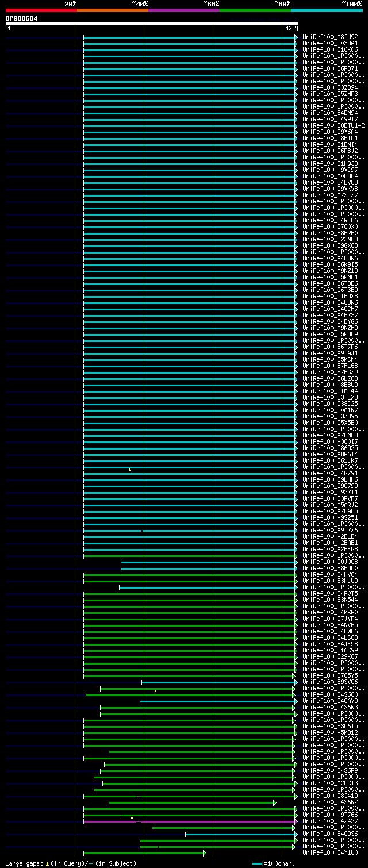Open hit UniRef100_B0XHA1
This screenshot has width=368, height=868.
[330, 44]
